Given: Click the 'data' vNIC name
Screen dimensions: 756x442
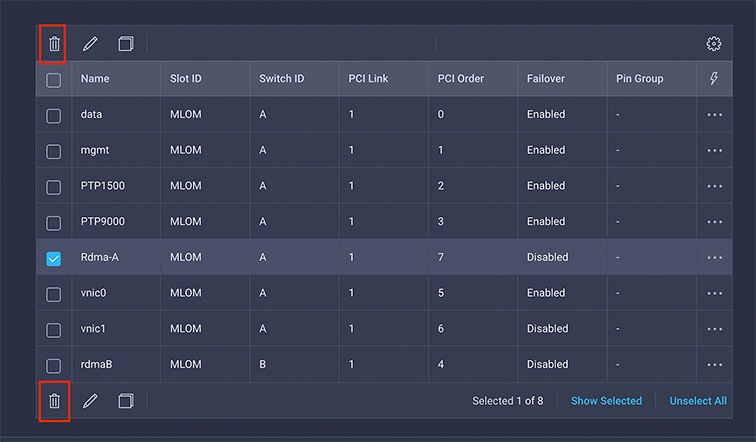Looking at the screenshot, I should point(91,114).
